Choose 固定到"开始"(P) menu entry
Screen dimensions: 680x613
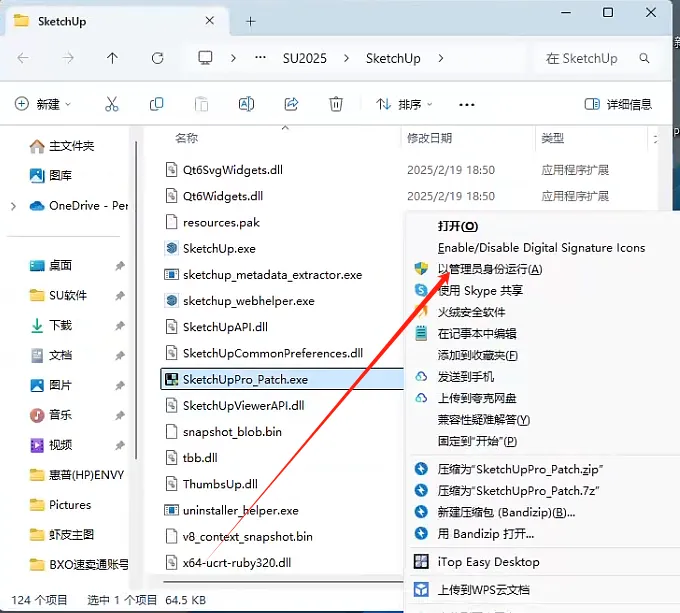(477, 441)
